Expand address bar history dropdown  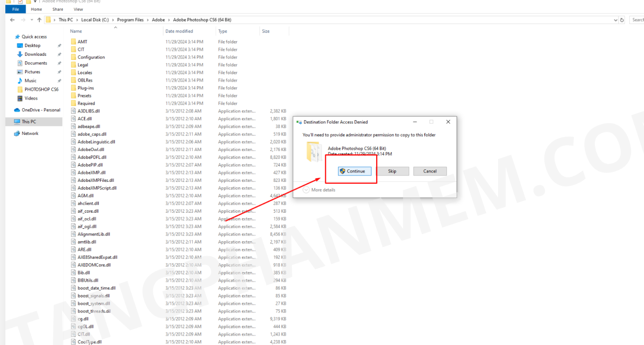pyautogui.click(x=615, y=20)
